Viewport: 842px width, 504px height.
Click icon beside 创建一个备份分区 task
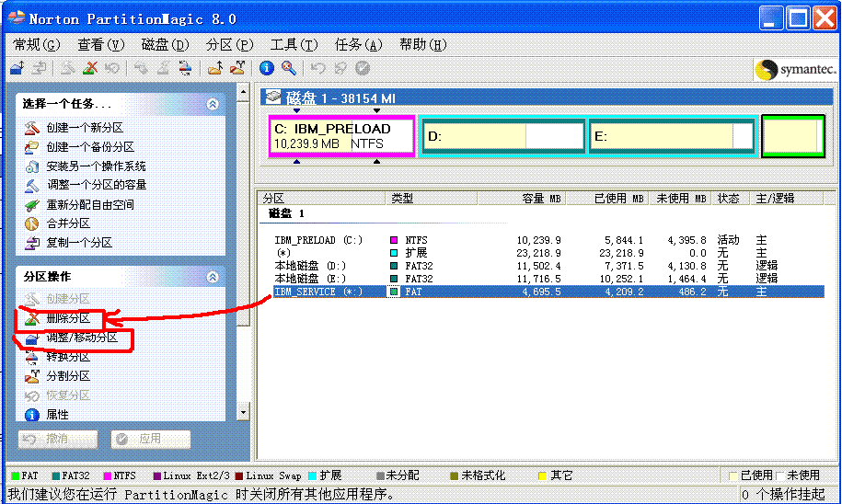[31, 146]
